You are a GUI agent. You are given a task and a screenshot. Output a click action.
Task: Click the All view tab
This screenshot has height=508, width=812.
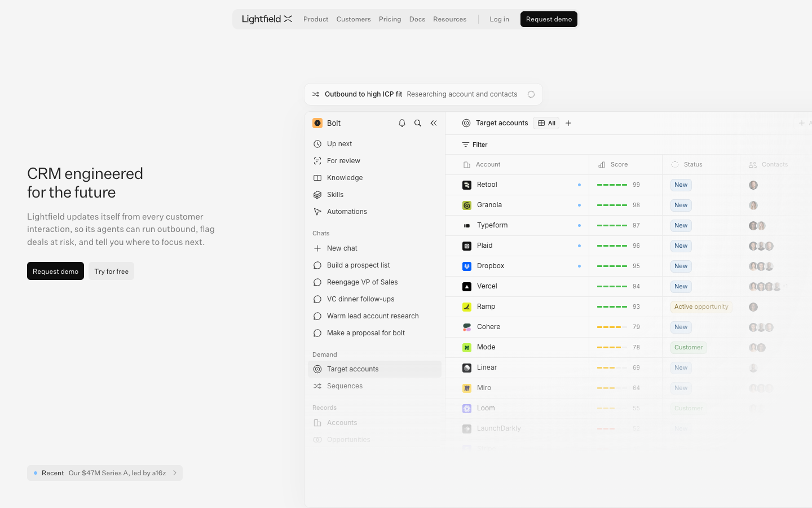pos(546,123)
